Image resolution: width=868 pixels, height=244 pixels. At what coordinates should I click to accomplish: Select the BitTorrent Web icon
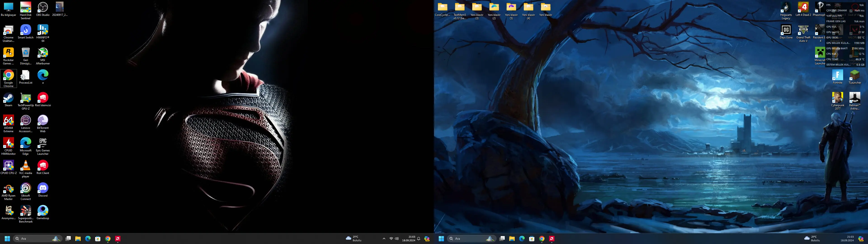click(43, 124)
